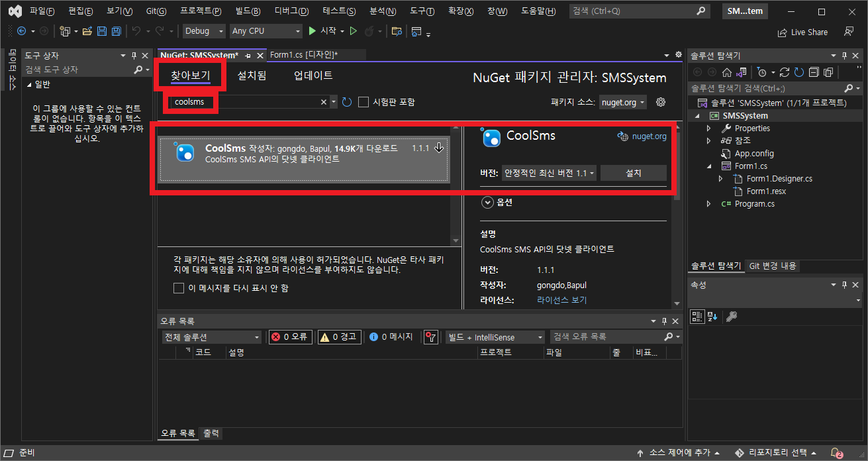Screen dimensions: 868x461
Task: Click the NuGet settings gear icon
Action: (660, 102)
